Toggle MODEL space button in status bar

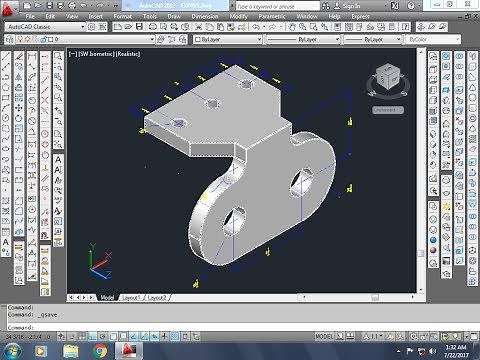(324, 337)
